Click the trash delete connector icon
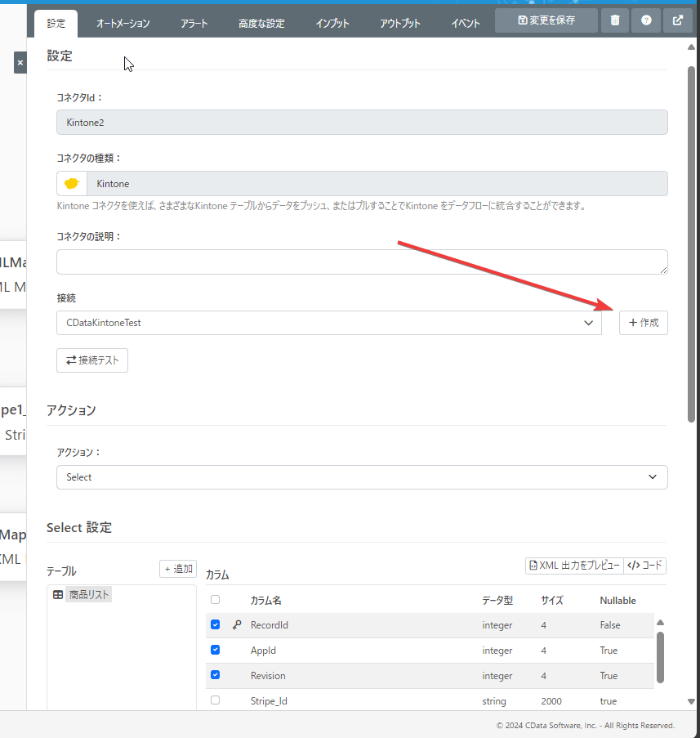The width and height of the screenshot is (700, 738). click(x=615, y=20)
